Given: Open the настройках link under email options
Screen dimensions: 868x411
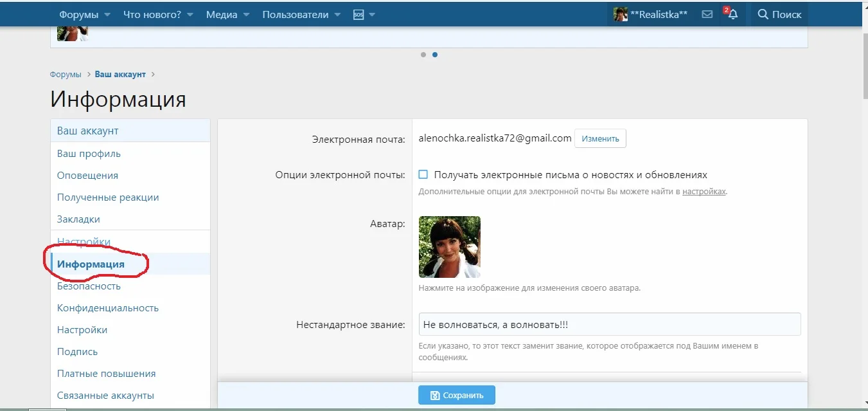Looking at the screenshot, I should (704, 191).
